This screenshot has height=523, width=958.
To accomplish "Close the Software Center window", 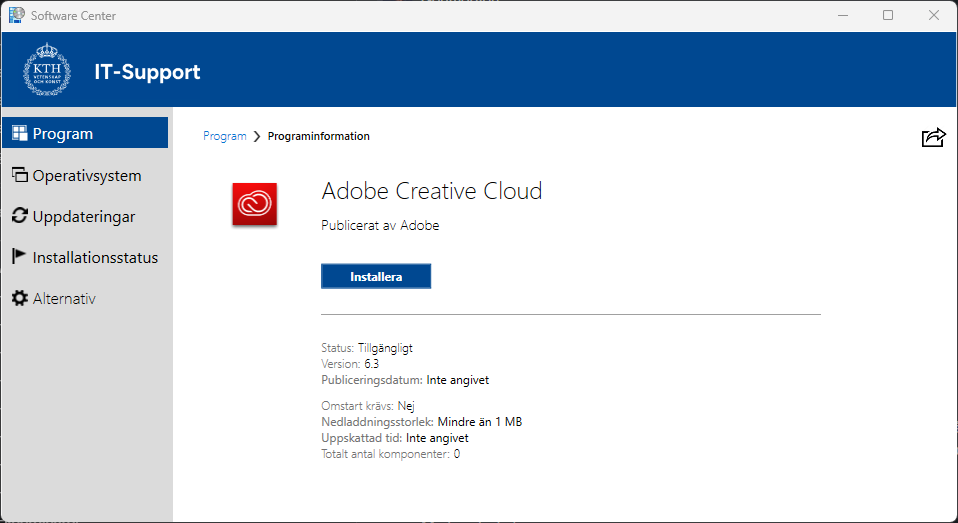I will coord(934,15).
